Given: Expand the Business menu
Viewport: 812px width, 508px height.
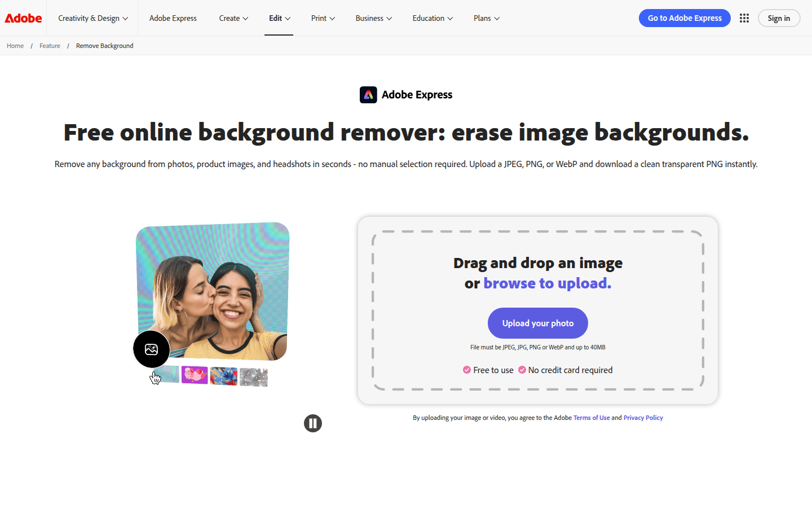Looking at the screenshot, I should [x=374, y=18].
